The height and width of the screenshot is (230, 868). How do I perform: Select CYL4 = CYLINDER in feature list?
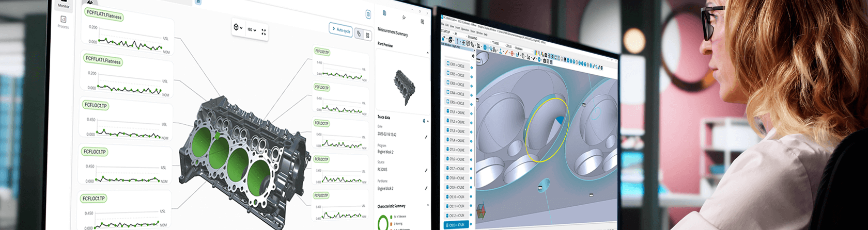(457, 140)
